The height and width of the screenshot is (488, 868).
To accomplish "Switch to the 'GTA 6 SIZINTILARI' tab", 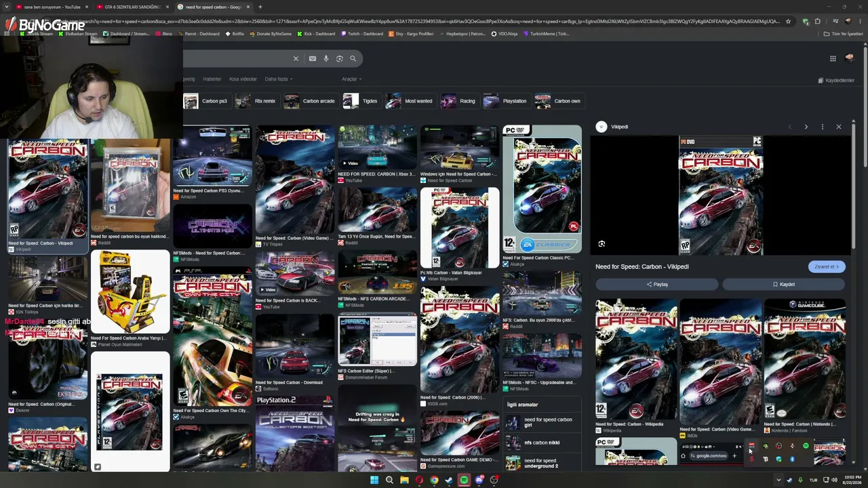I will (x=132, y=7).
